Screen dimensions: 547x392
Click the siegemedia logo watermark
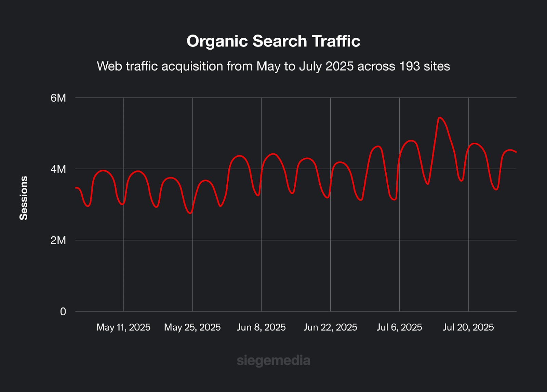(x=273, y=361)
